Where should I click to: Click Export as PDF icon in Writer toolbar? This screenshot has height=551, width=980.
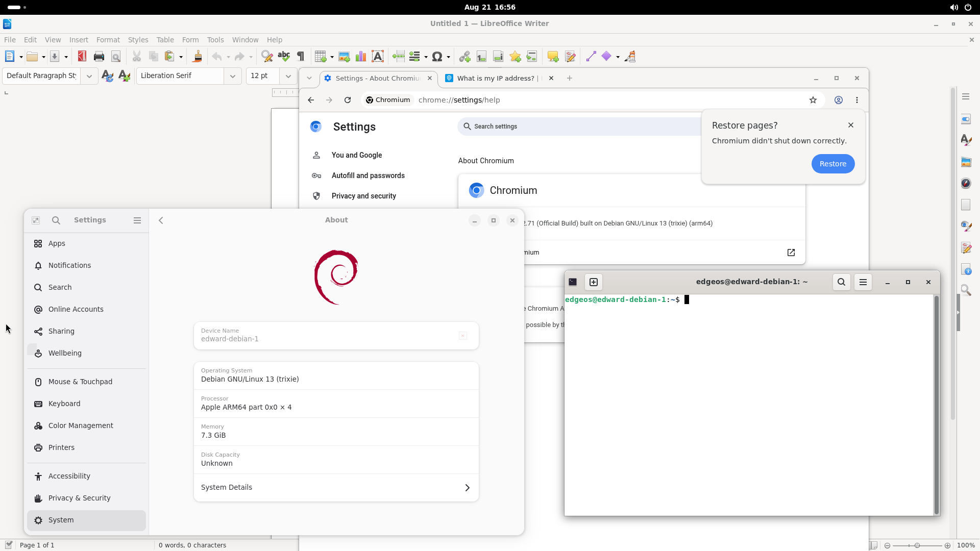click(x=82, y=57)
